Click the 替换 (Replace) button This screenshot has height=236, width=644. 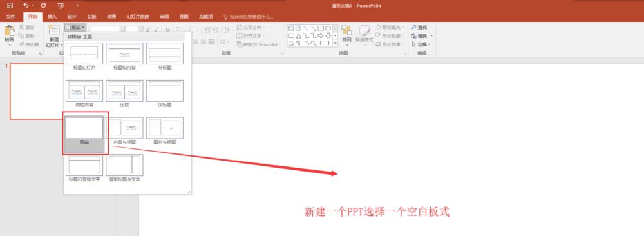click(x=422, y=35)
